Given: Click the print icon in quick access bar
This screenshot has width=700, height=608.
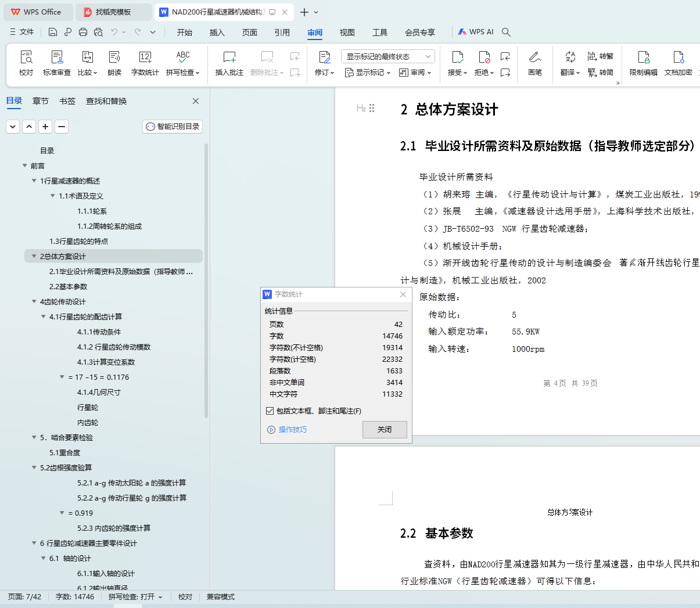Looking at the screenshot, I should click(83, 32).
